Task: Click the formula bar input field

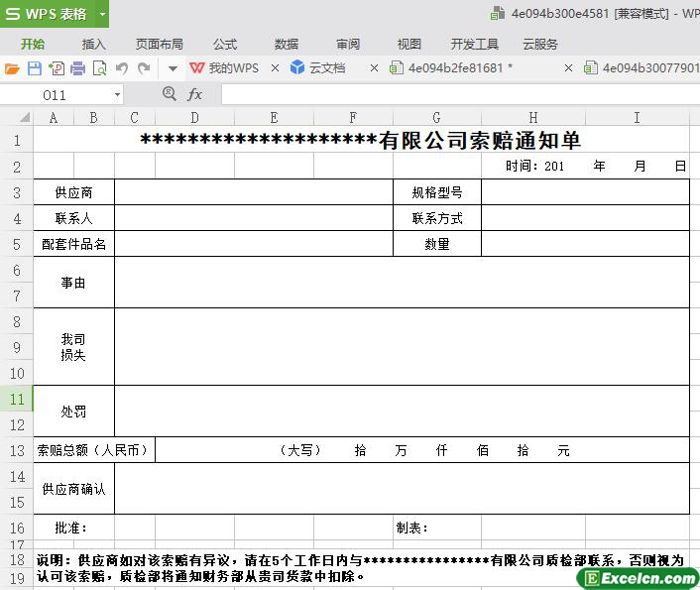Action: click(x=456, y=94)
